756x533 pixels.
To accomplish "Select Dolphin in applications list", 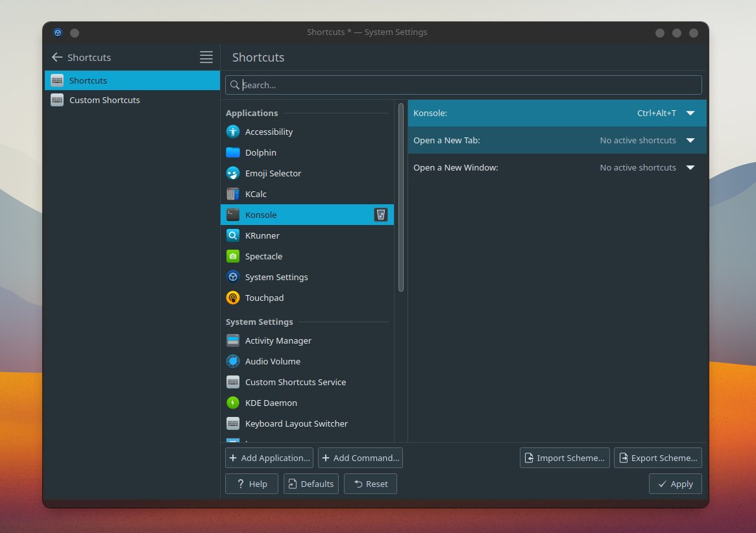I will click(x=307, y=152).
